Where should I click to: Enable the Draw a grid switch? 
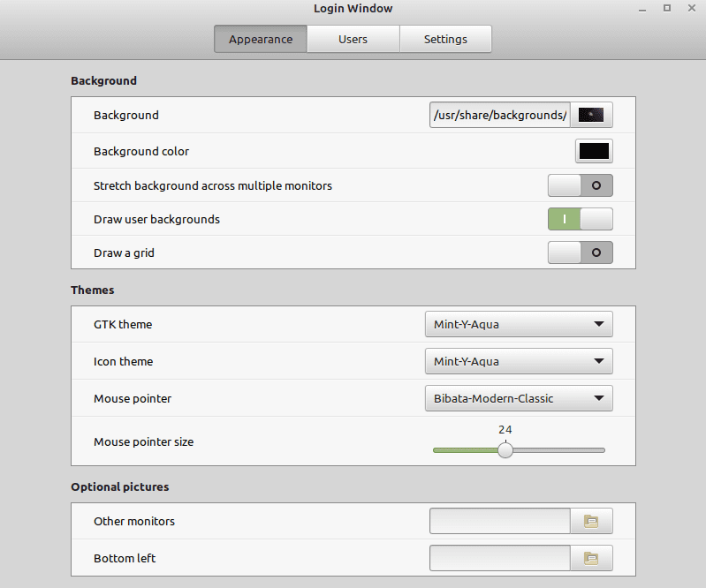click(x=581, y=253)
